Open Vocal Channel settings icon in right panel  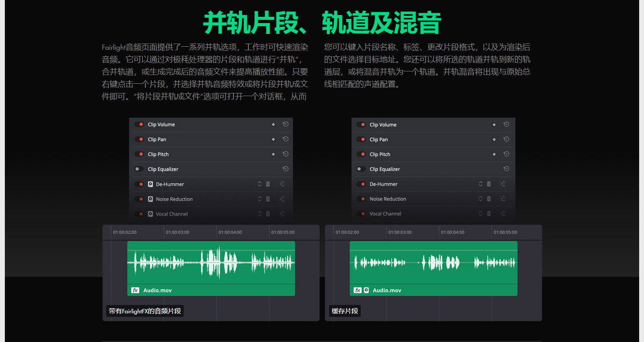503,214
